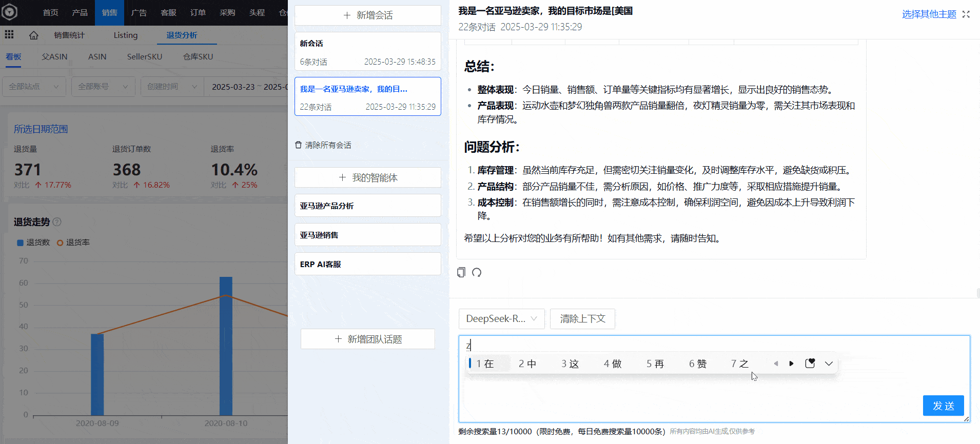Choose IME candidate 4 做
This screenshot has height=444, width=980.
pos(613,364)
